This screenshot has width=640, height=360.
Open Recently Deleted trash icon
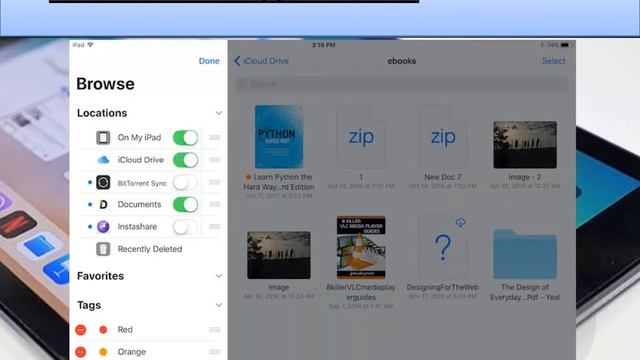point(103,249)
